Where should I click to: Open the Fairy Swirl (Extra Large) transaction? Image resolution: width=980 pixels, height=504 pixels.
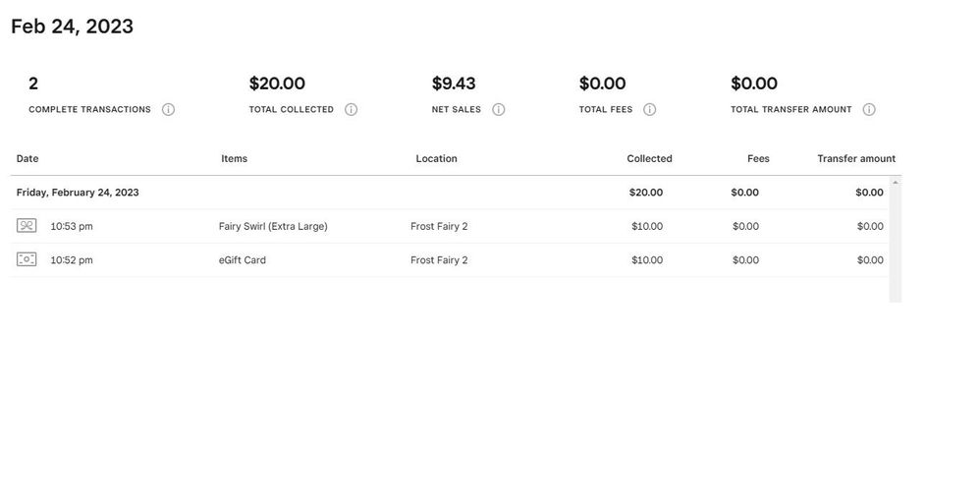pos(273,227)
